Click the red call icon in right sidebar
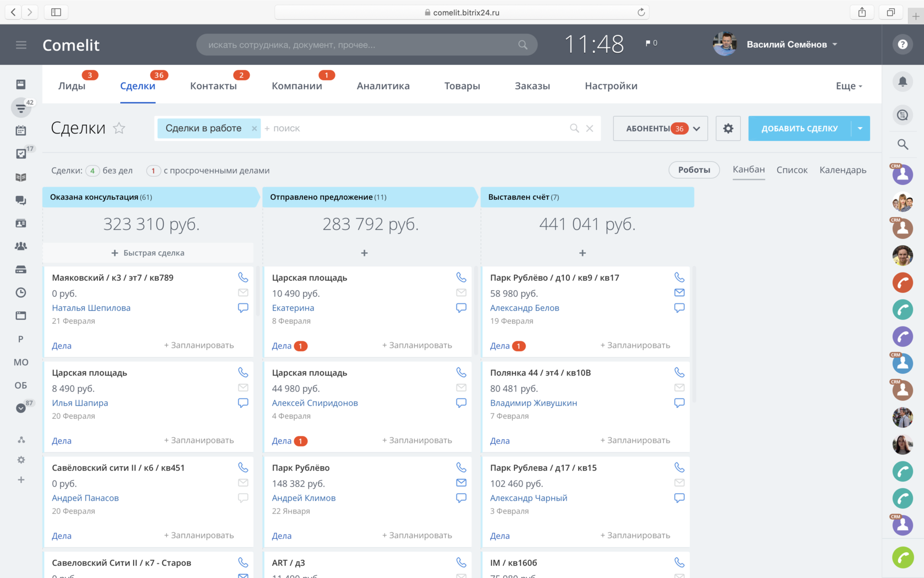Screen dimensions: 924x578 pos(903,283)
